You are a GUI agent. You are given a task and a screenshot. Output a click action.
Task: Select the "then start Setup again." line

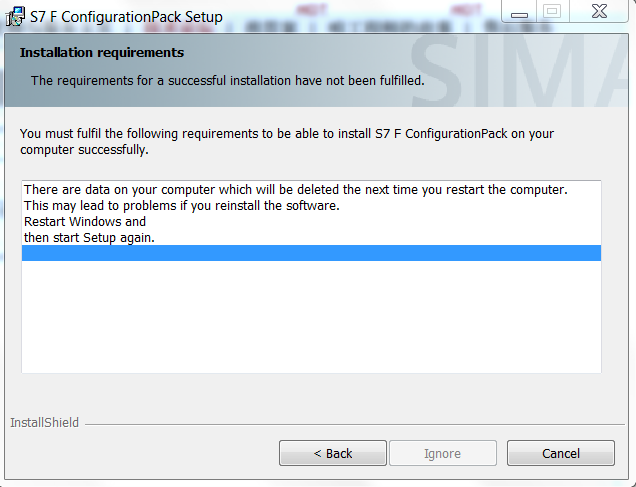pos(89,237)
